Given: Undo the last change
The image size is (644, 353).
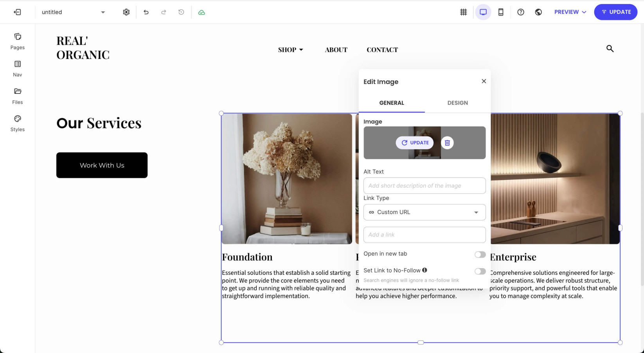Looking at the screenshot, I should point(146,12).
